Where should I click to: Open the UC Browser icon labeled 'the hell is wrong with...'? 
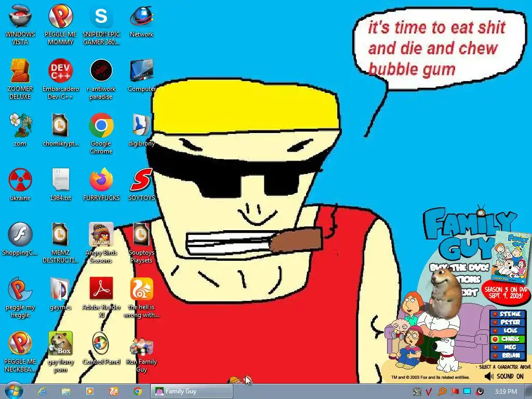pos(141,298)
